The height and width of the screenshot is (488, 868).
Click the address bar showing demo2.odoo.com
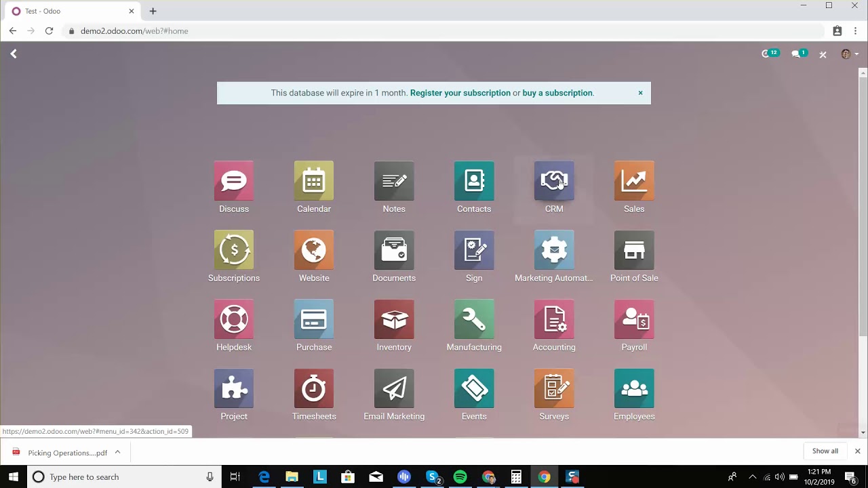click(444, 30)
